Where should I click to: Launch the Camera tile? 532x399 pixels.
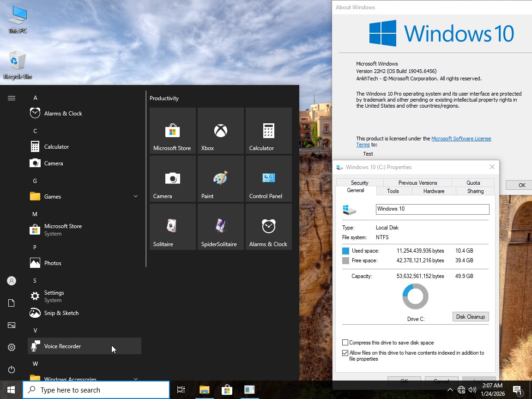[172, 179]
